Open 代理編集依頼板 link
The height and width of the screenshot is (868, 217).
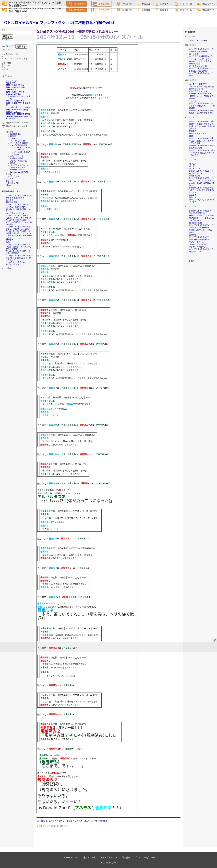(x=17, y=158)
